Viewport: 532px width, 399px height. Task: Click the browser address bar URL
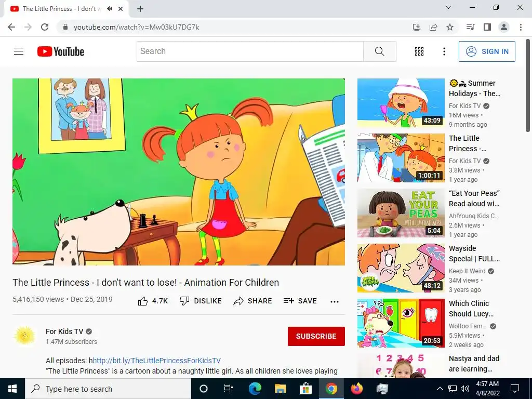point(137,27)
